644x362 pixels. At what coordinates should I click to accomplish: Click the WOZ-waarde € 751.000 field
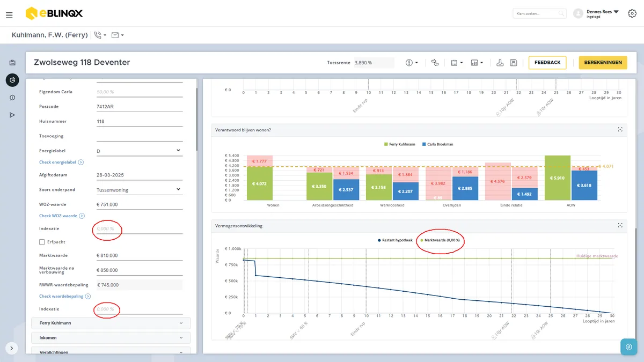(x=140, y=204)
